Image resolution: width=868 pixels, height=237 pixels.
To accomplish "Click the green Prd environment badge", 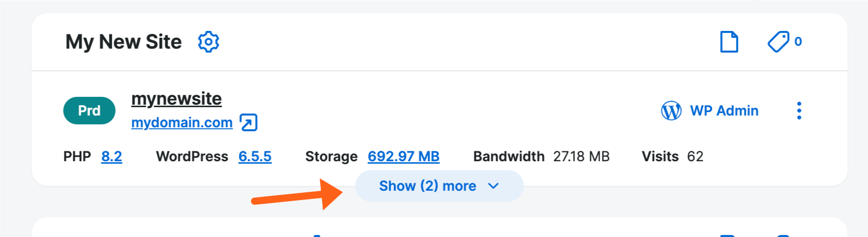I will coord(89,111).
